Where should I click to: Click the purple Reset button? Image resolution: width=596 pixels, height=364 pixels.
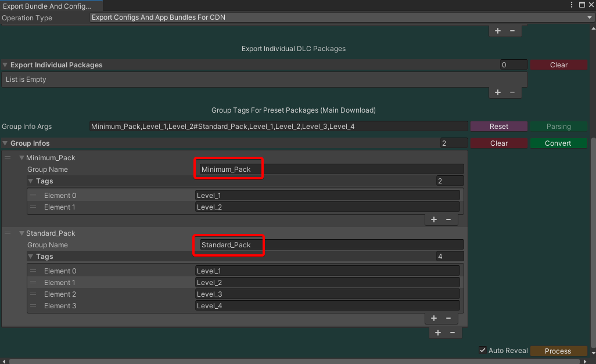[x=498, y=127]
